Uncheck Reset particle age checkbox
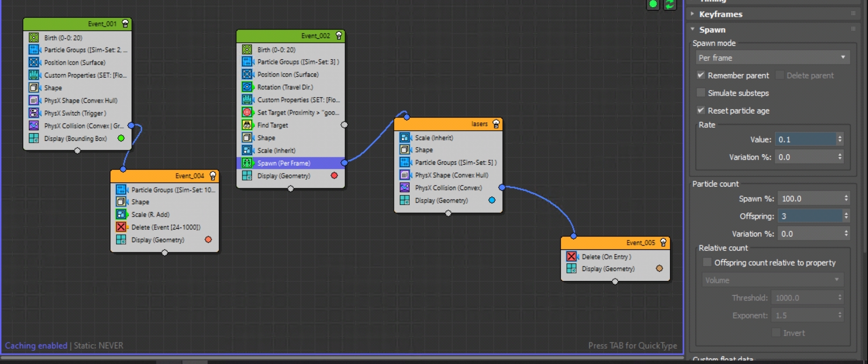Viewport: 868px width, 364px height. 701,110
